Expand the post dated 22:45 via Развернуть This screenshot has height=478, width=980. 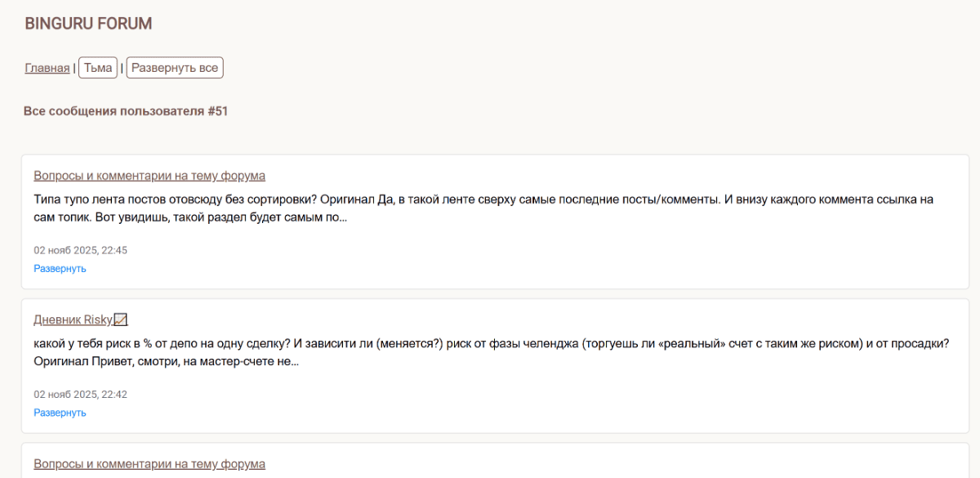[x=60, y=269]
